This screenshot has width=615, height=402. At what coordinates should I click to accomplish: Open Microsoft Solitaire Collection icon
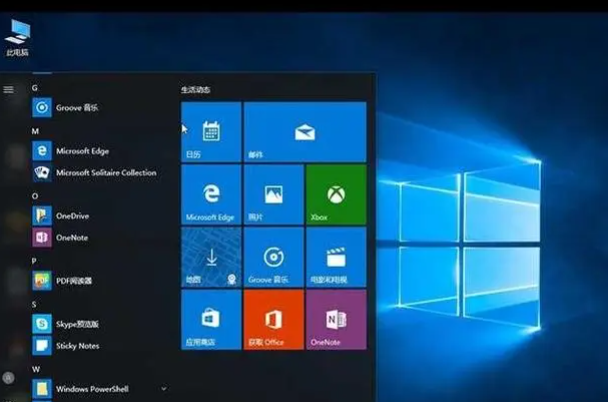42,173
